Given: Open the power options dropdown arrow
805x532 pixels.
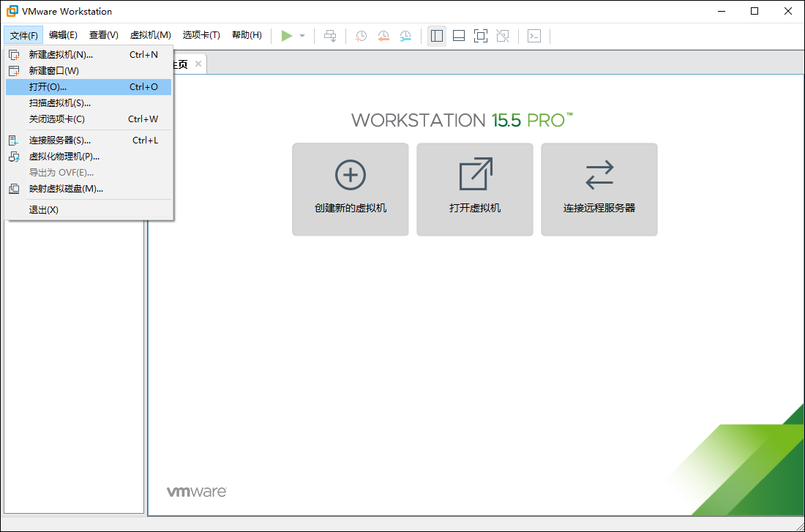Looking at the screenshot, I should pyautogui.click(x=302, y=36).
